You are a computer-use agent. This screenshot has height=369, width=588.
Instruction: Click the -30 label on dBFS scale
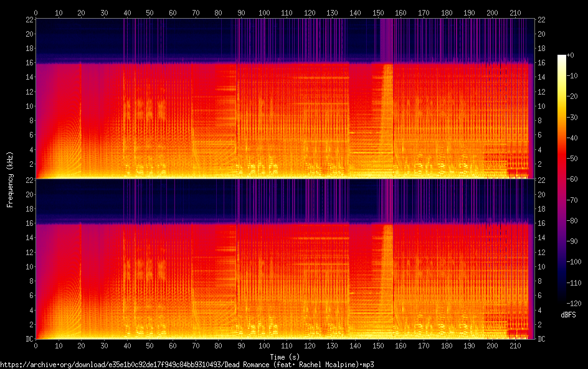point(572,117)
